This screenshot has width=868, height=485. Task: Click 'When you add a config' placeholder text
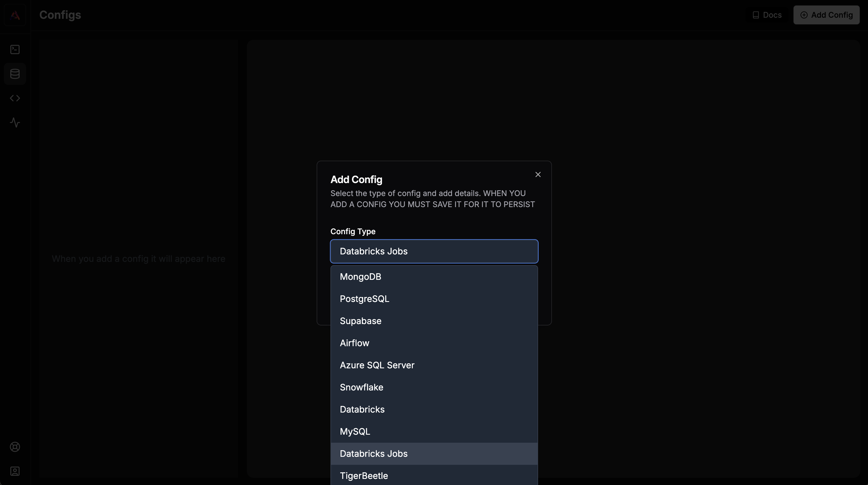138,259
